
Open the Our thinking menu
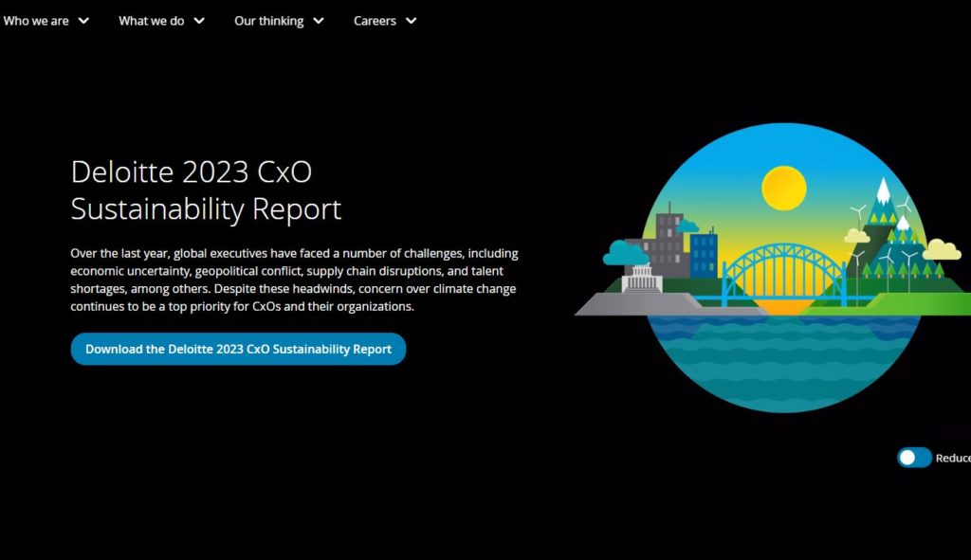(268, 21)
